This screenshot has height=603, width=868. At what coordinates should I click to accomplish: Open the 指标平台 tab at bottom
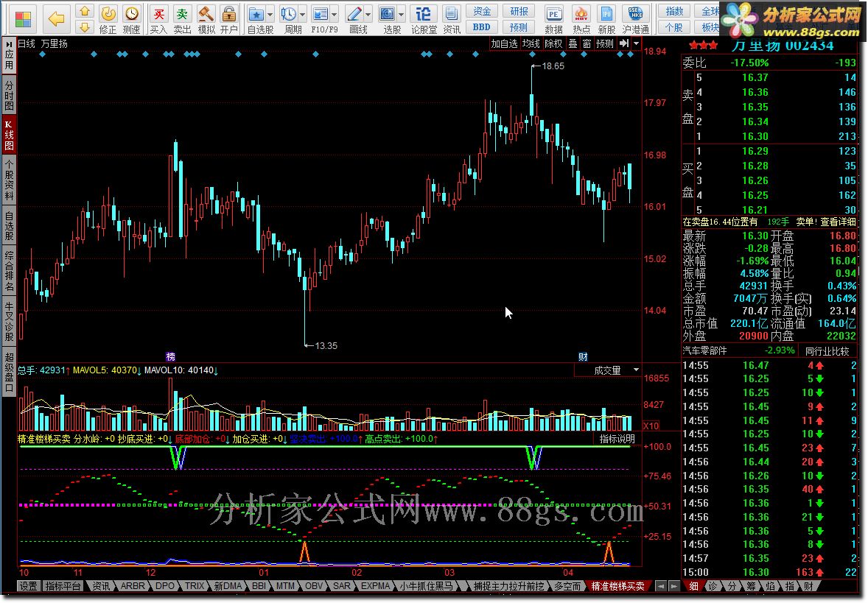[63, 586]
